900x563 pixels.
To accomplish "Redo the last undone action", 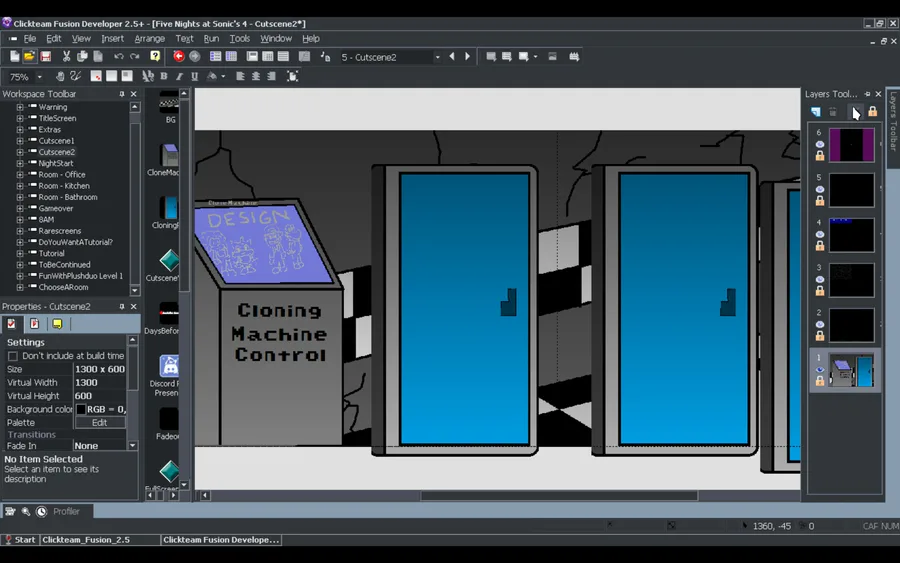I will 135,56.
